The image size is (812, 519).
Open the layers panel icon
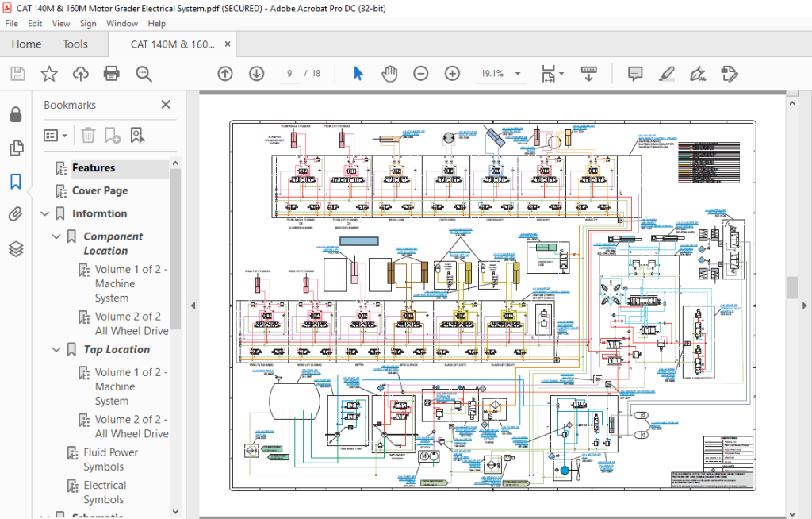[x=16, y=249]
